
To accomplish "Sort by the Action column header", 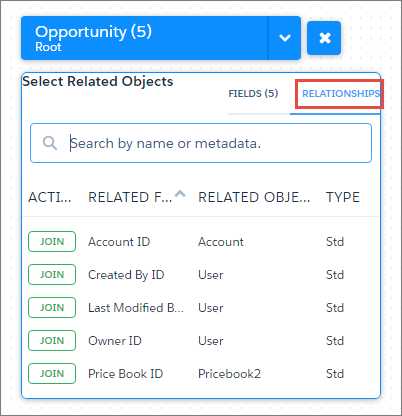I will 50,197.
